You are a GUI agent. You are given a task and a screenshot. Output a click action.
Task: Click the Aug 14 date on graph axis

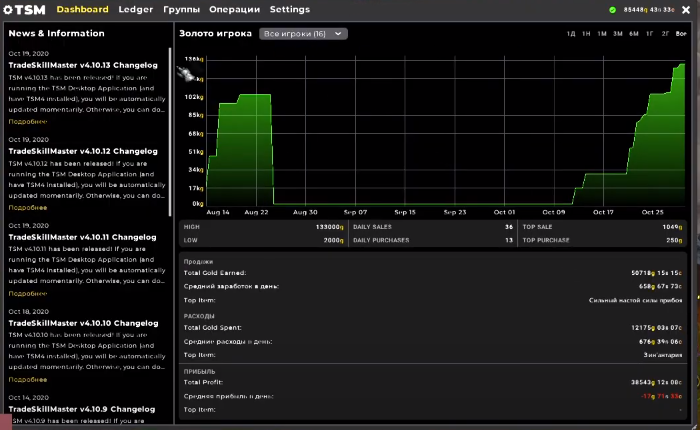click(x=218, y=212)
